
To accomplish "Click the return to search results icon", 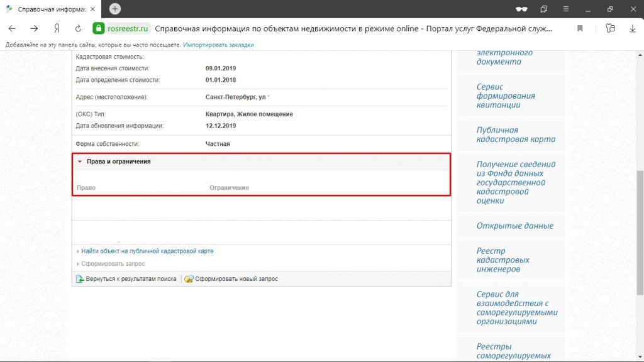I will (x=80, y=279).
